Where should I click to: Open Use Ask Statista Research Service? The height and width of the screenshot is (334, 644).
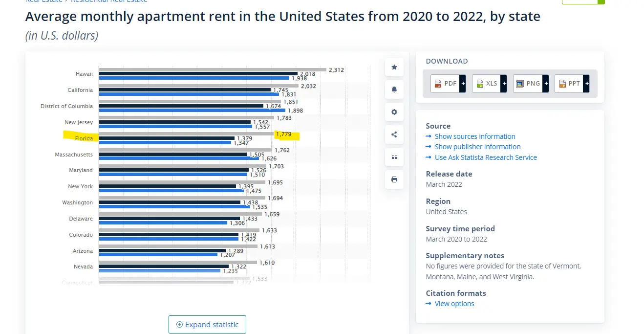click(x=485, y=157)
